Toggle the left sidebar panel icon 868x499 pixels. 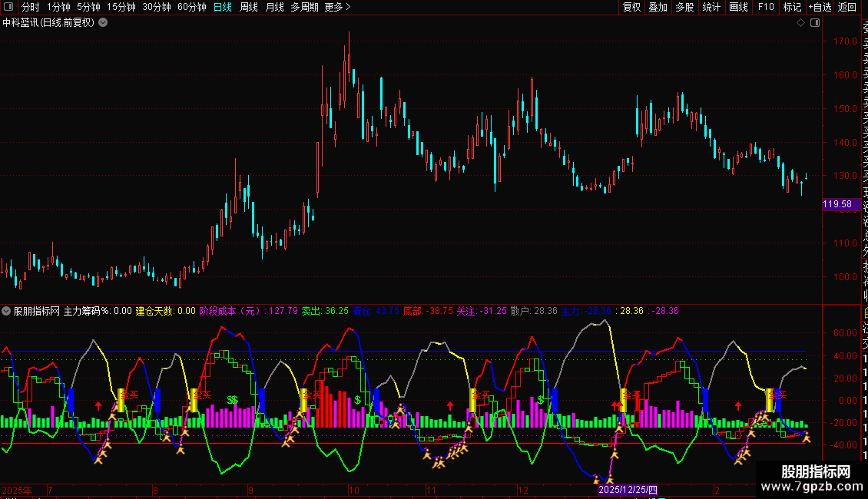(x=8, y=7)
